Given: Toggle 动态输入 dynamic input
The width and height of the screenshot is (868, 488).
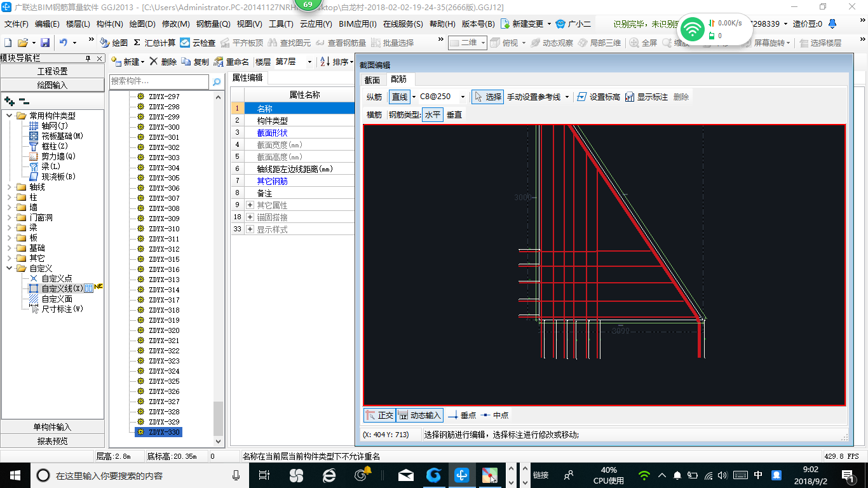Looking at the screenshot, I should point(419,415).
